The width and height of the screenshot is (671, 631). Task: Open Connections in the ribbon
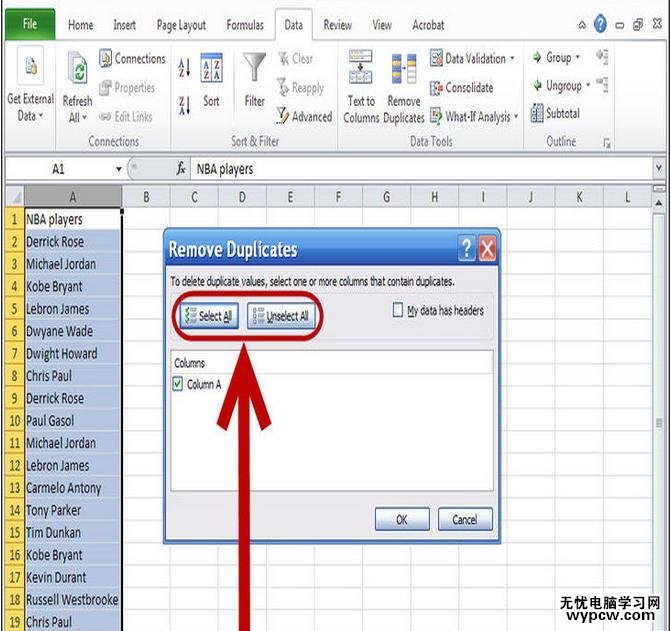132,59
